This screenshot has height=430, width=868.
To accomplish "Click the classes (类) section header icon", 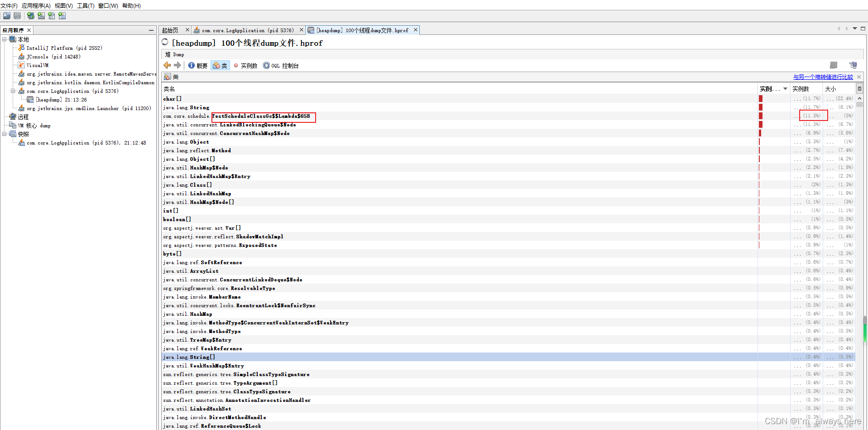I will [x=168, y=77].
